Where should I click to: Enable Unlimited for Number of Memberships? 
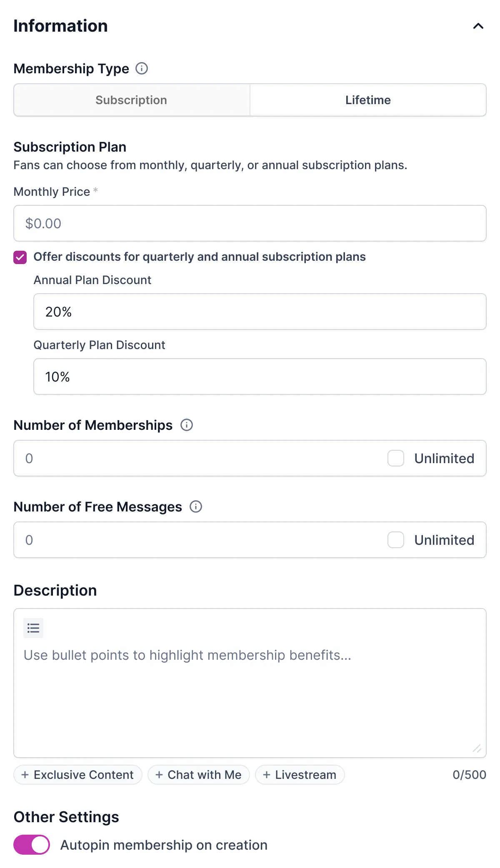coord(396,458)
